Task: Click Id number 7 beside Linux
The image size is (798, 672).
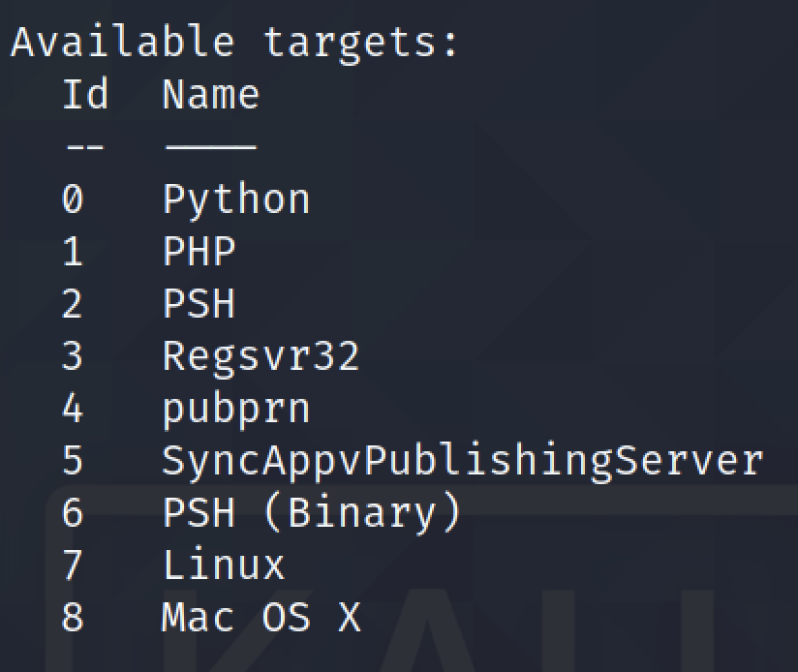Action: pos(73,565)
